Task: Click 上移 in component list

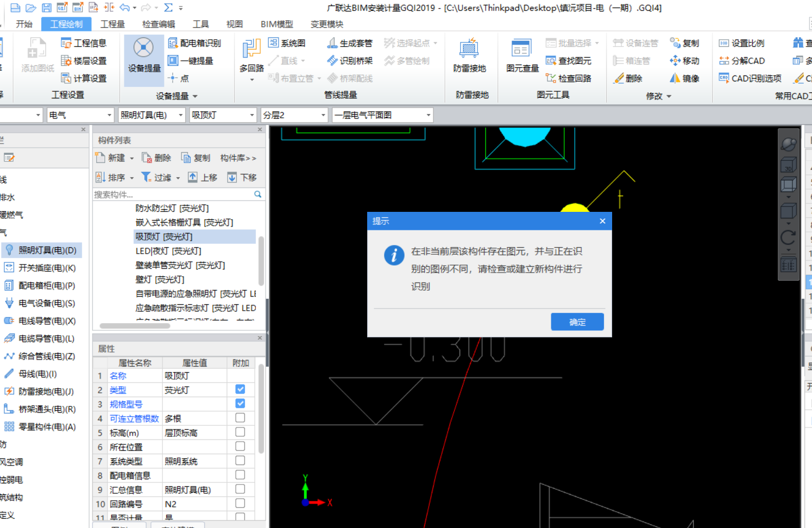Action: point(203,177)
